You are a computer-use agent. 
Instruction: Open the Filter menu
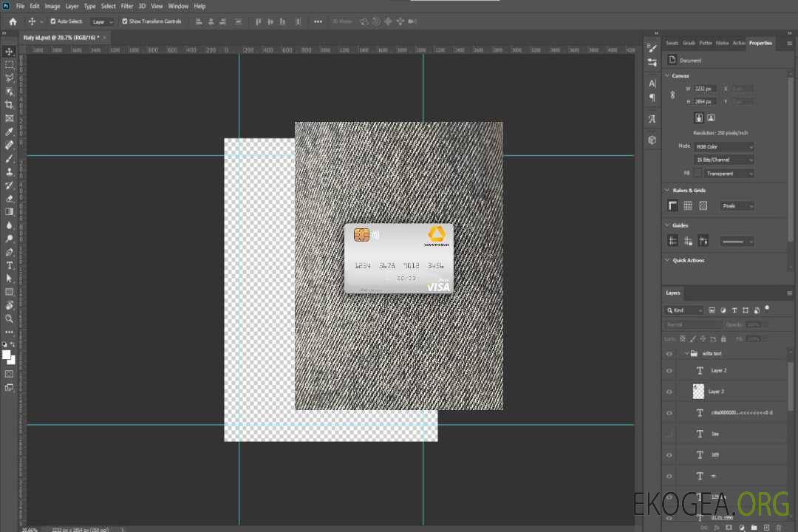point(127,6)
